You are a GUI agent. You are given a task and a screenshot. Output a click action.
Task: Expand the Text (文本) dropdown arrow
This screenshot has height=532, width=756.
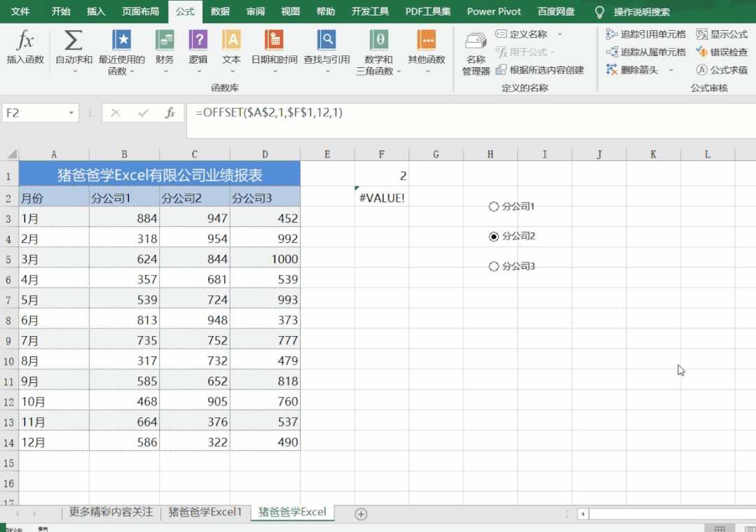pos(233,71)
